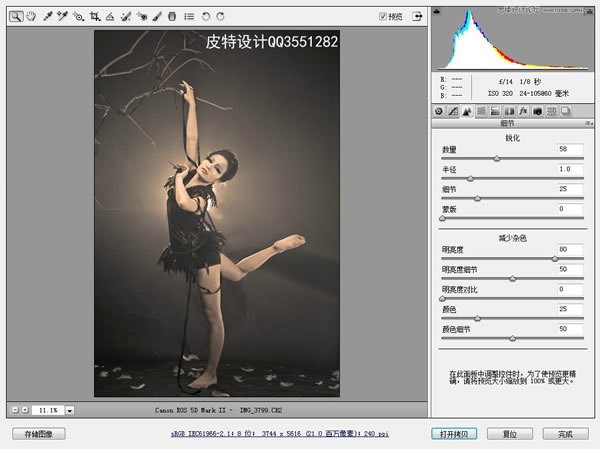Image resolution: width=600 pixels, height=449 pixels.
Task: Toggle the 预览 preview checkbox
Action: [x=383, y=16]
